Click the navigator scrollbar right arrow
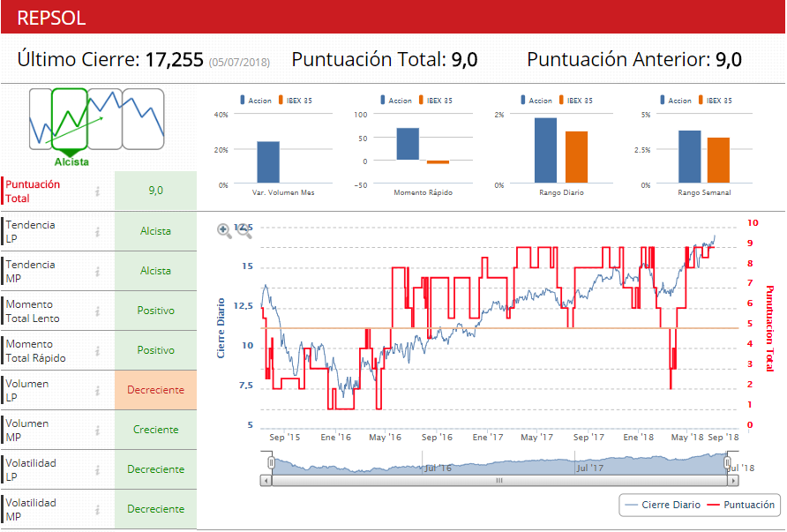The width and height of the screenshot is (787, 532). click(733, 481)
